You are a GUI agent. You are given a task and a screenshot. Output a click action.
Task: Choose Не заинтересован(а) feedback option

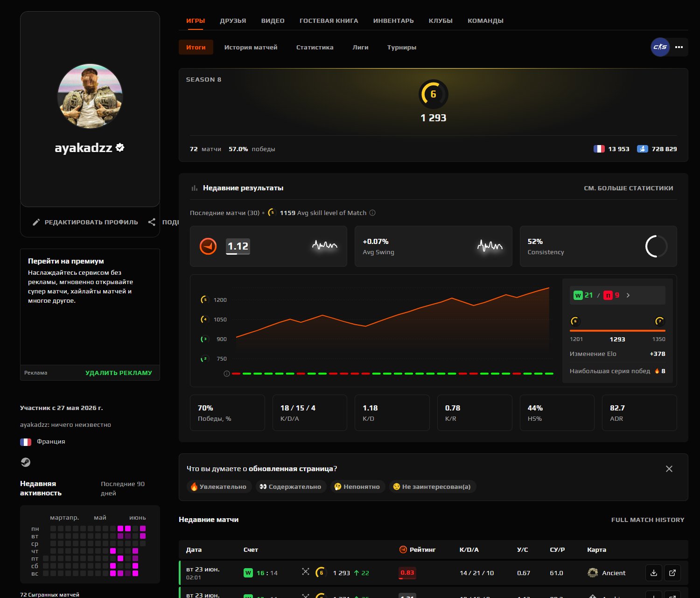point(433,487)
